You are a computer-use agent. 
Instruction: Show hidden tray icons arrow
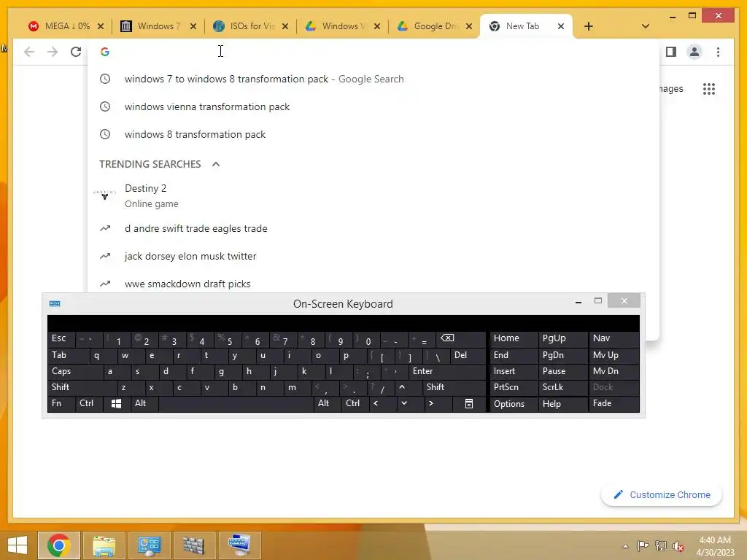coord(625,546)
